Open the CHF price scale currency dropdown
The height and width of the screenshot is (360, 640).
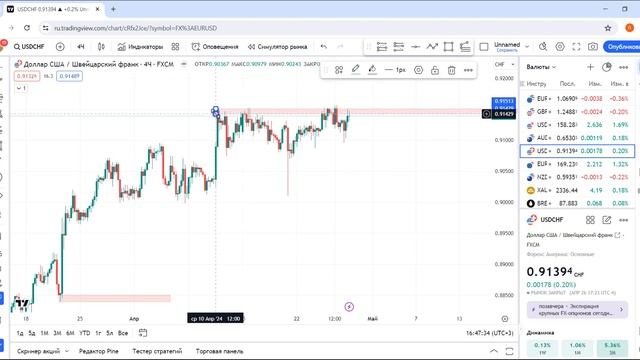(504, 64)
